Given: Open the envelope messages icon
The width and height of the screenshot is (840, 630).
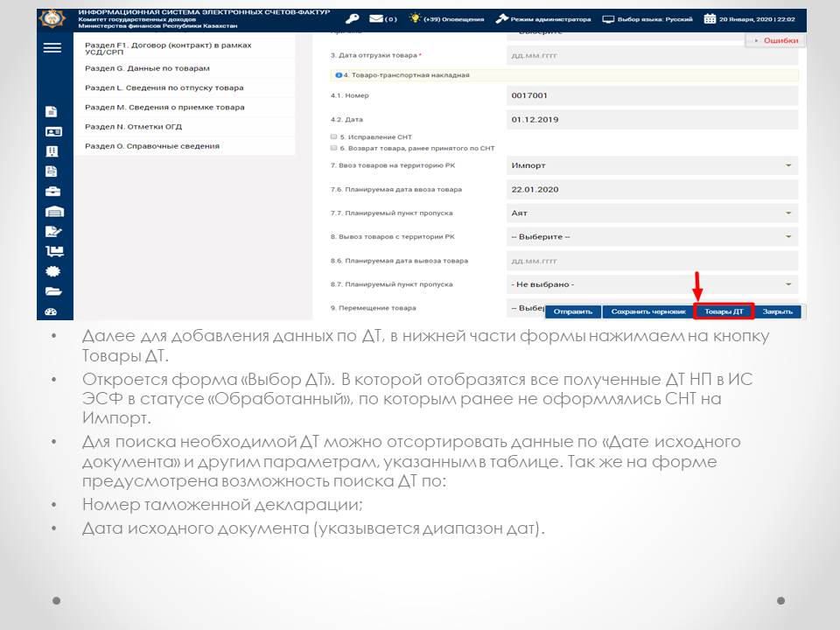Looking at the screenshot, I should [377, 18].
